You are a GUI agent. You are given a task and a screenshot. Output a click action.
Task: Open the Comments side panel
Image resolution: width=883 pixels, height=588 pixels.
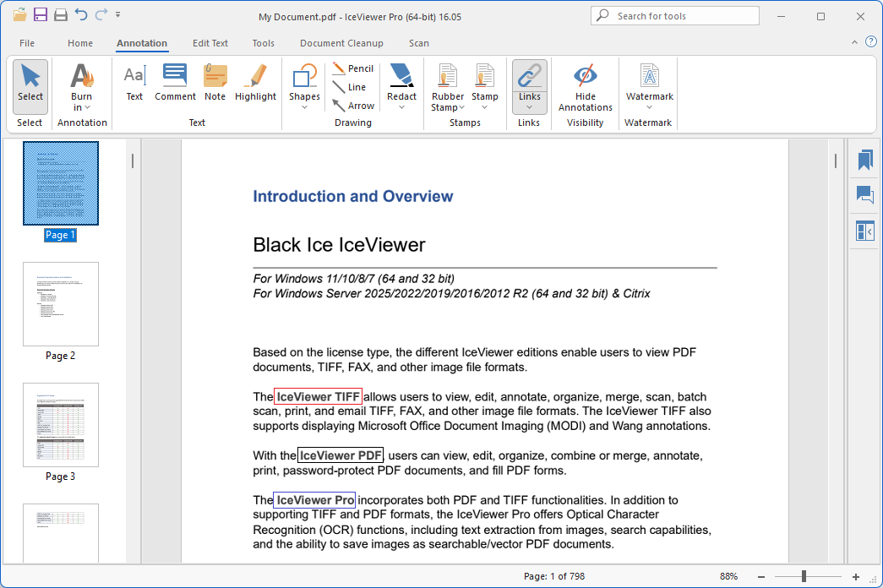coord(865,195)
